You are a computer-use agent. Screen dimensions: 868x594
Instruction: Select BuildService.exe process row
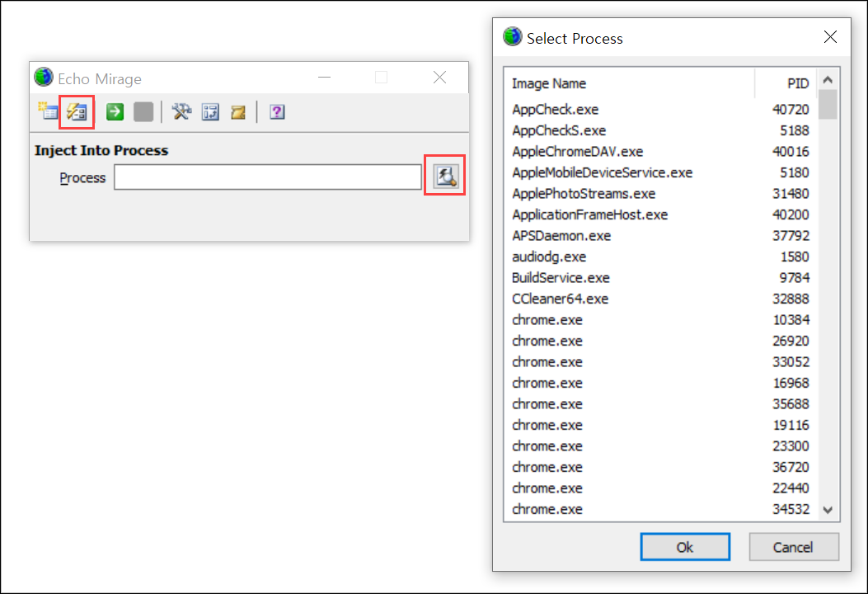tap(660, 277)
